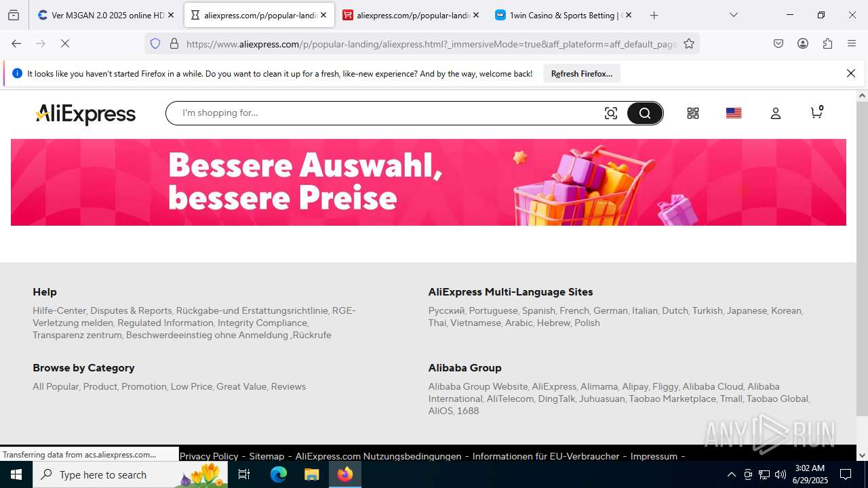
Task: Select the Русский language site
Action: click(x=446, y=310)
